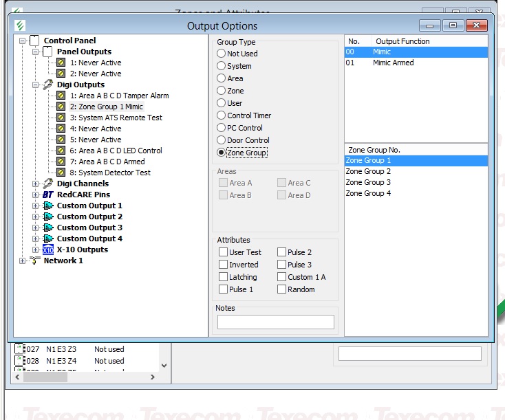Enable the Inverted attribute checkbox
Viewport: 505px width, 420px height.
(x=223, y=265)
